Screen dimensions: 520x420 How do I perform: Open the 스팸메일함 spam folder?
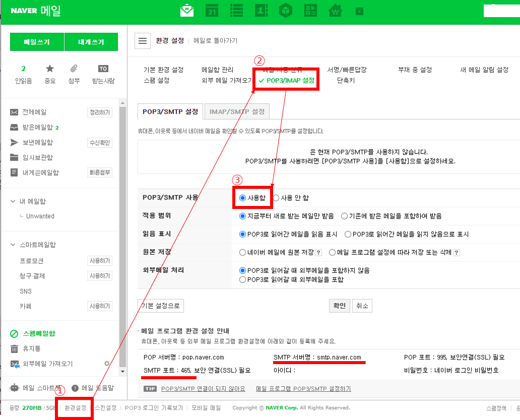[x=39, y=333]
